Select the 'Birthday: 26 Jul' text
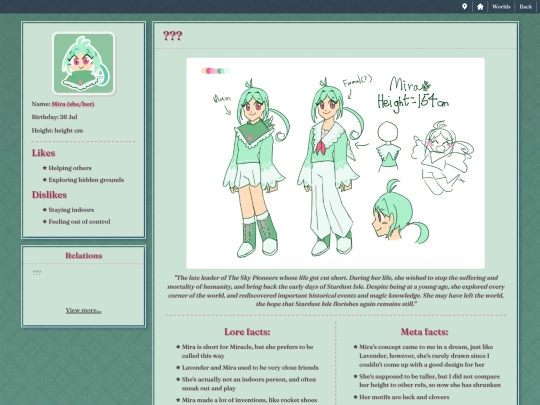The width and height of the screenshot is (540, 405). click(x=54, y=117)
